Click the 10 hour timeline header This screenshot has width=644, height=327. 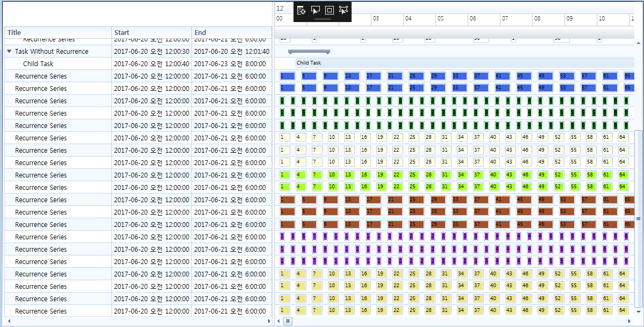613,20
